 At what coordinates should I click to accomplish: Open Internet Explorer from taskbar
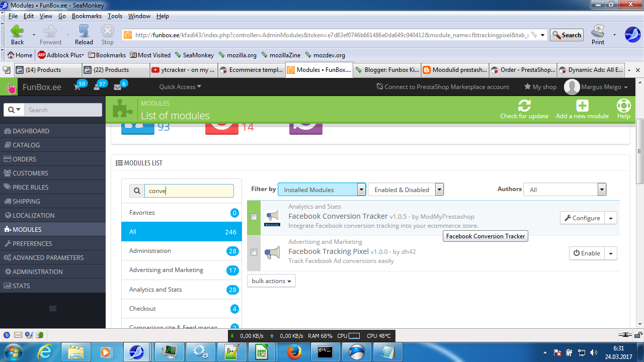click(x=44, y=351)
